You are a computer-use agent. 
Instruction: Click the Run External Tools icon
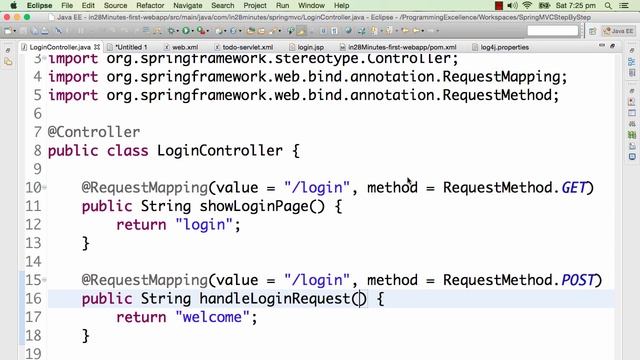(x=200, y=31)
